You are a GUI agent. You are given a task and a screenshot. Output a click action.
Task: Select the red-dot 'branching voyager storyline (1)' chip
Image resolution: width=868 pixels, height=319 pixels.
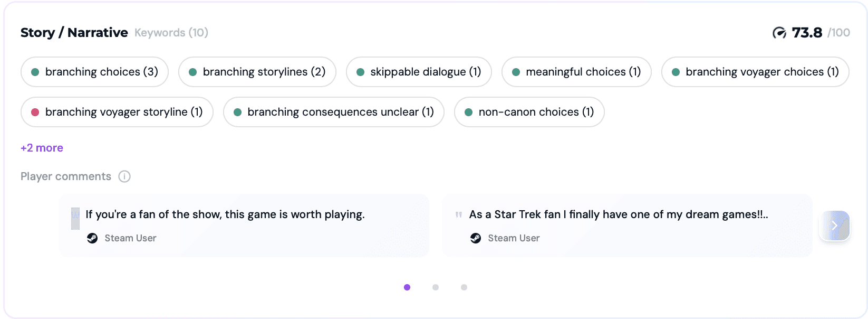(117, 112)
